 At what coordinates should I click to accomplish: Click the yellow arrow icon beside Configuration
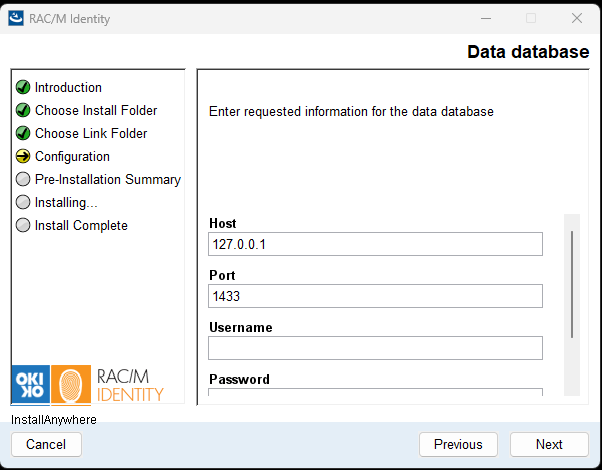[x=23, y=157]
